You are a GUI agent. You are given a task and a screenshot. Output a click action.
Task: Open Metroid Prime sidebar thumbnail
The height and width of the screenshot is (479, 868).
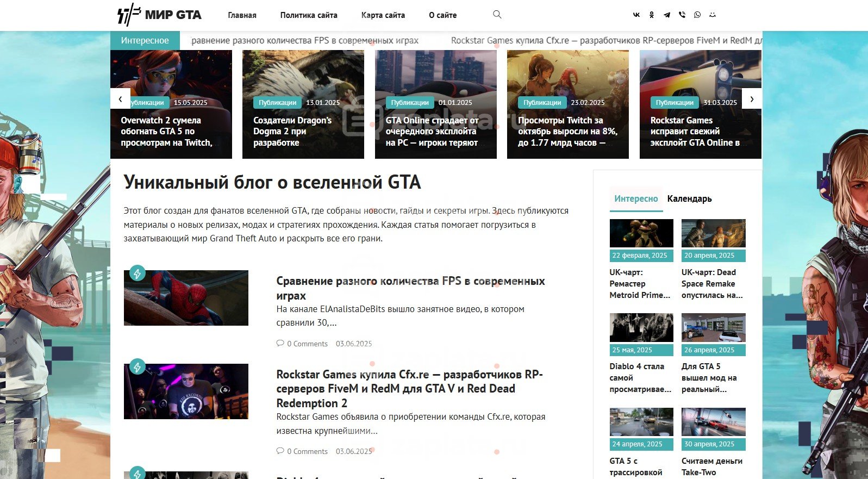641,233
